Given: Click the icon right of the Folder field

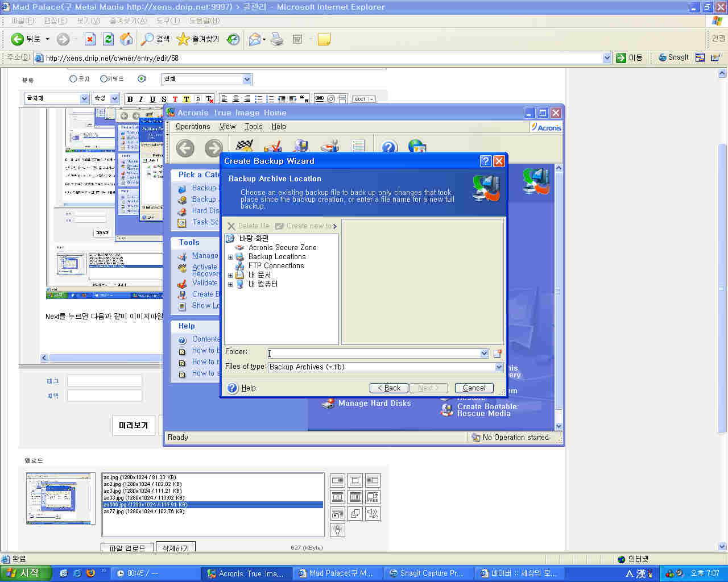Looking at the screenshot, I should [x=498, y=354].
